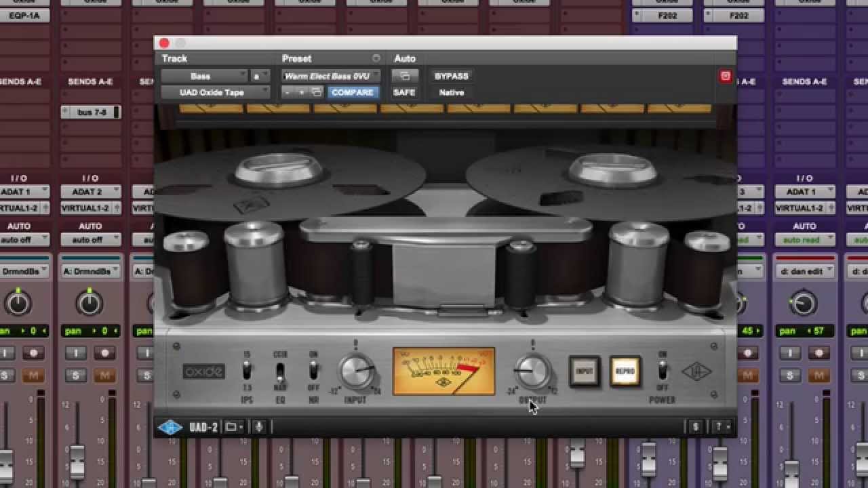This screenshot has width=868, height=488.
Task: Click the Native format button
Action: (452, 92)
